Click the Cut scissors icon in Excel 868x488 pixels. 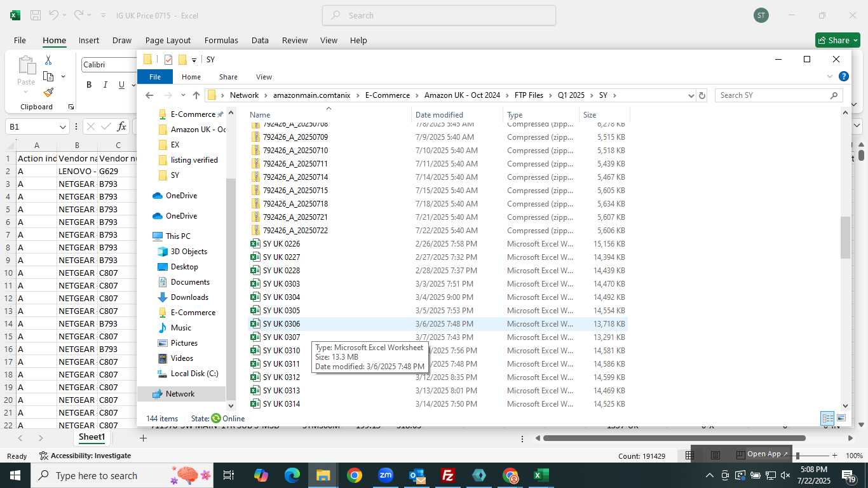coord(48,60)
